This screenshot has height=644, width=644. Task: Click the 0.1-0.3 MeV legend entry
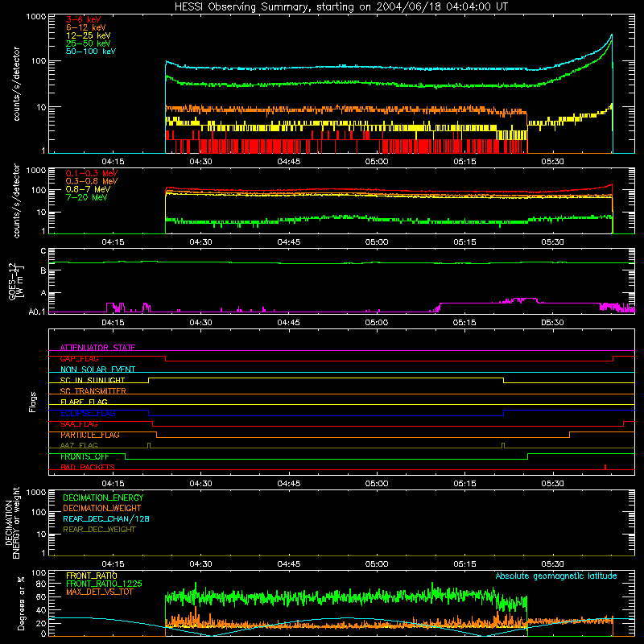point(92,173)
